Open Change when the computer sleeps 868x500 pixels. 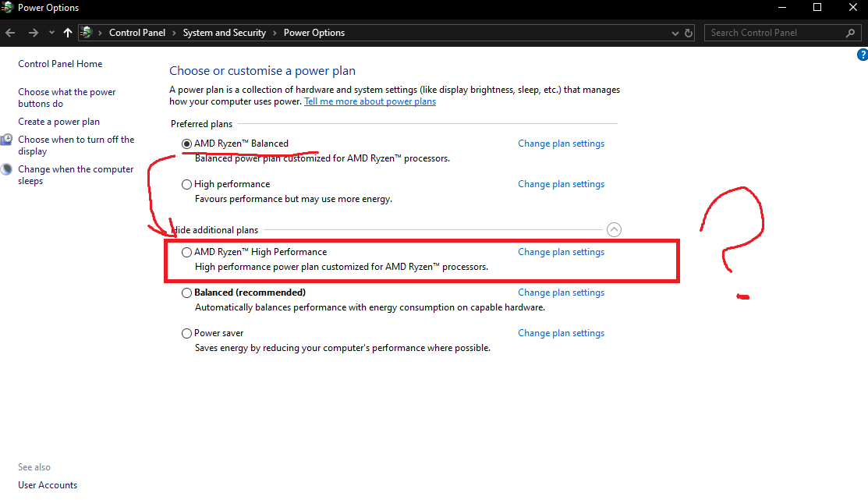76,175
